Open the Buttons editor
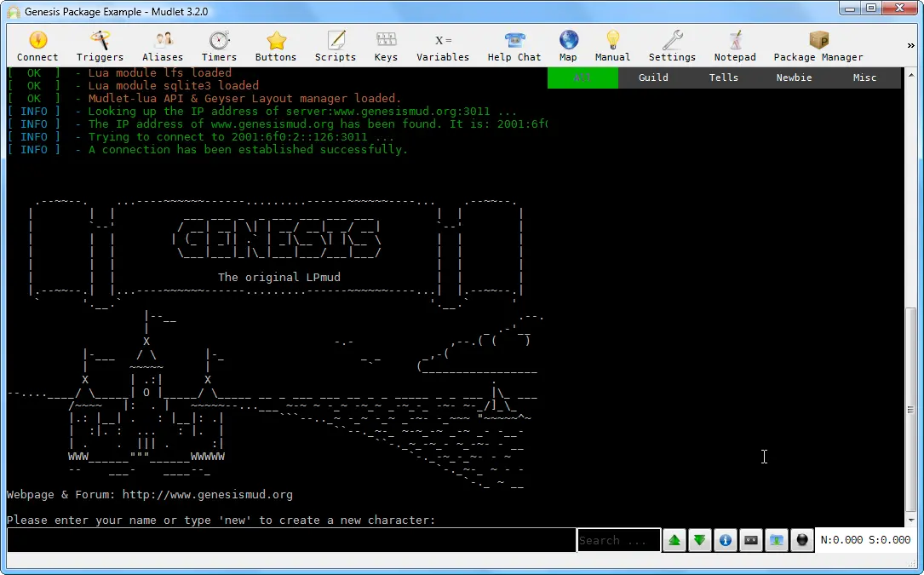This screenshot has height=575, width=924. point(276,47)
